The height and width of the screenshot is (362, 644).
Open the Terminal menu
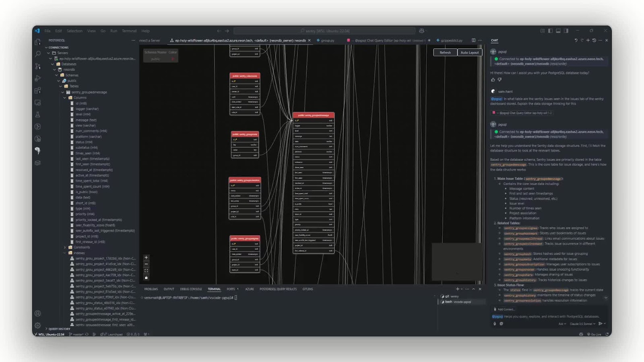129,31
